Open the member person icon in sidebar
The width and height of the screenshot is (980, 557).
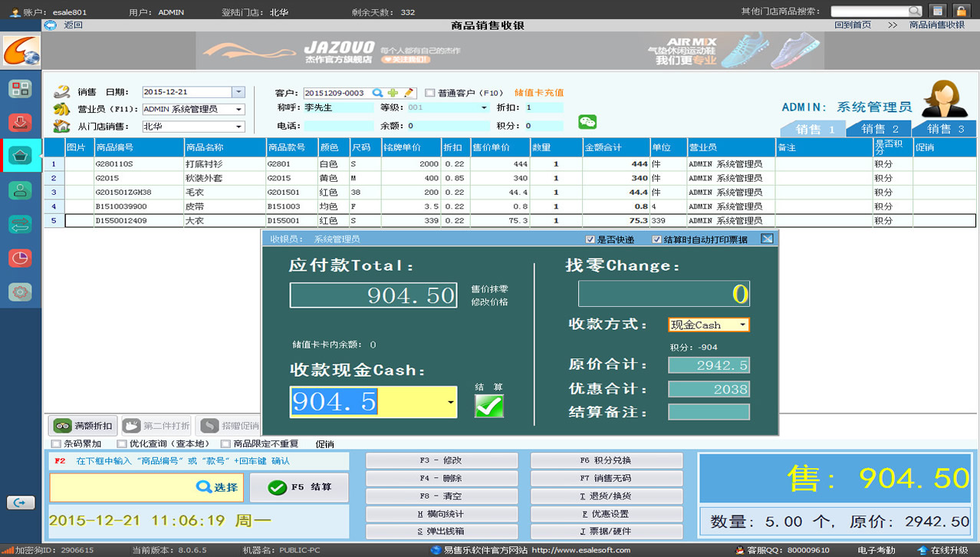pos(20,190)
